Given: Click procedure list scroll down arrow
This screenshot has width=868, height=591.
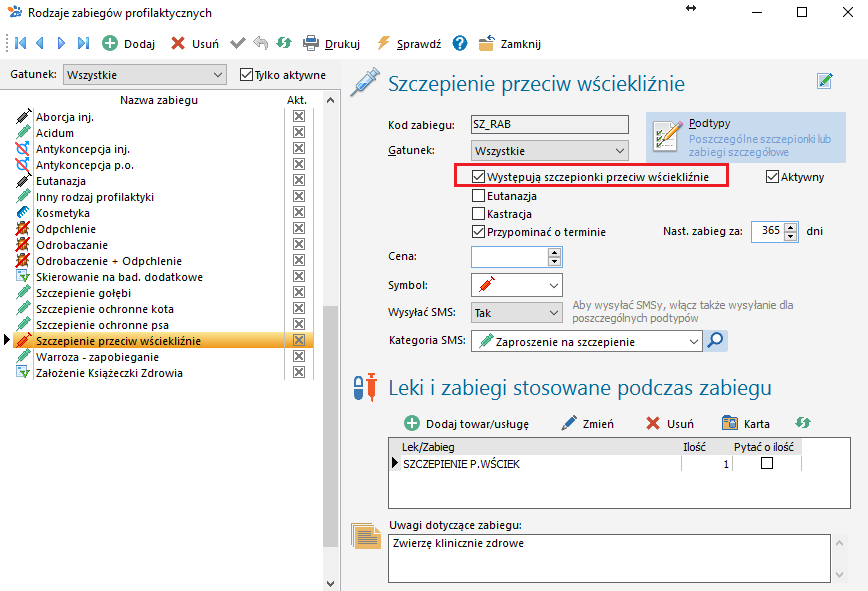Looking at the screenshot, I should 330,583.
